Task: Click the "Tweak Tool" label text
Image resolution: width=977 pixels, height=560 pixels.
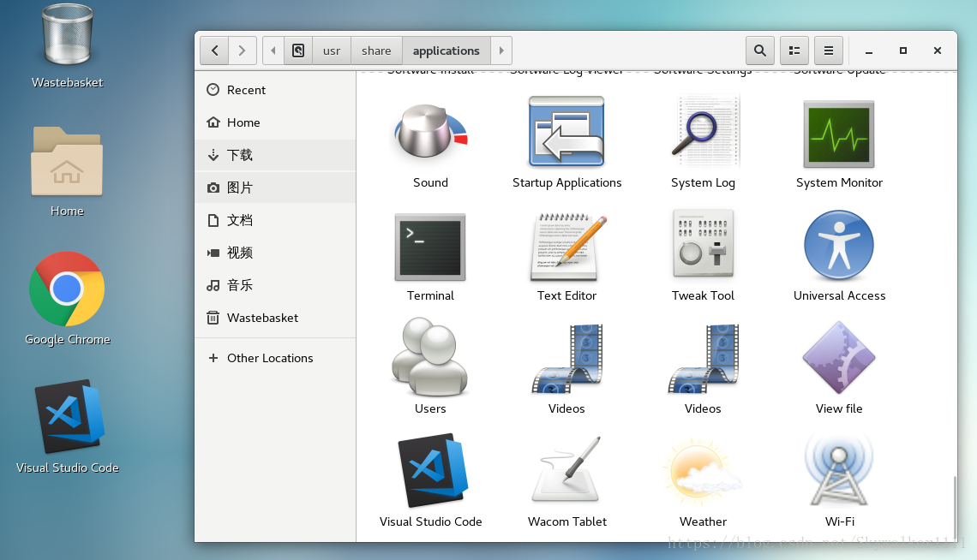Action: pyautogui.click(x=703, y=295)
